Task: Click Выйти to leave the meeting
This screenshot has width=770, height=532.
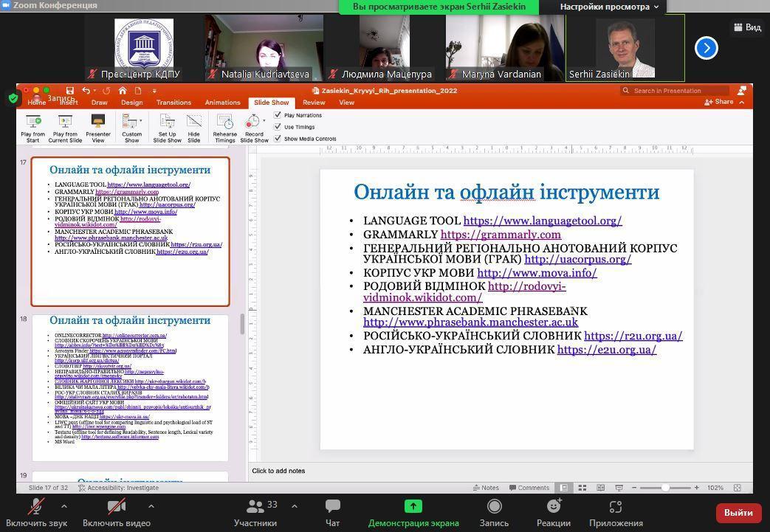Action: point(738,512)
